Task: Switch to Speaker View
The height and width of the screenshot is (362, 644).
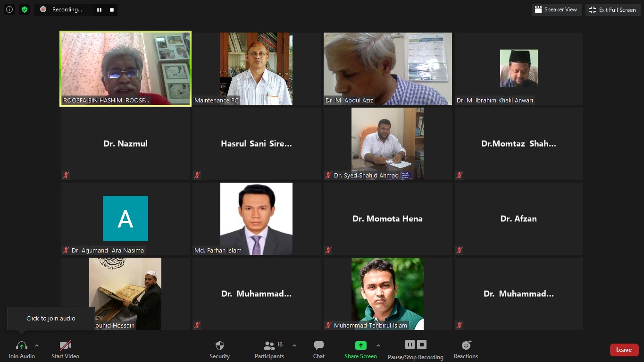Action: point(557,9)
